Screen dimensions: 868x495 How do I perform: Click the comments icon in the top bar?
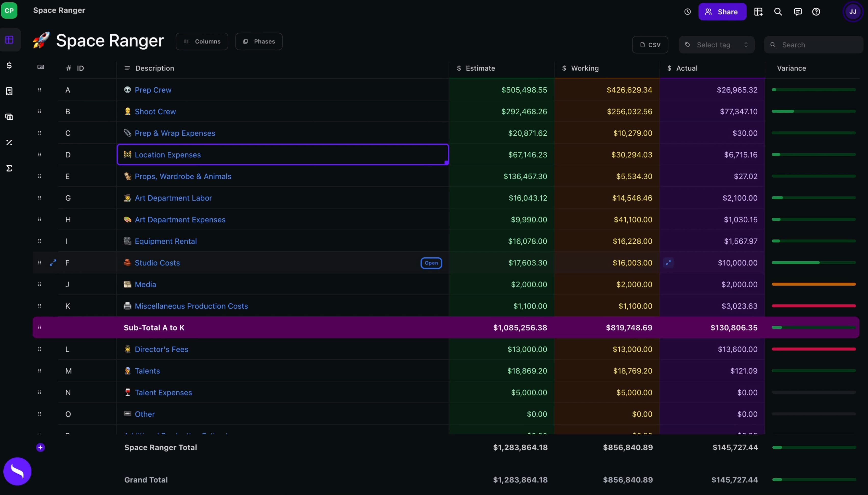(x=798, y=12)
